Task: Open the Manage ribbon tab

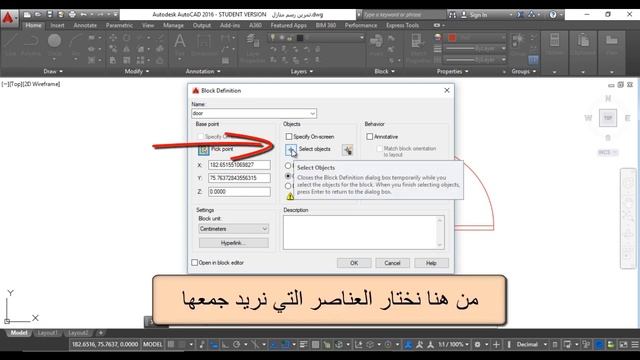Action: [173, 25]
